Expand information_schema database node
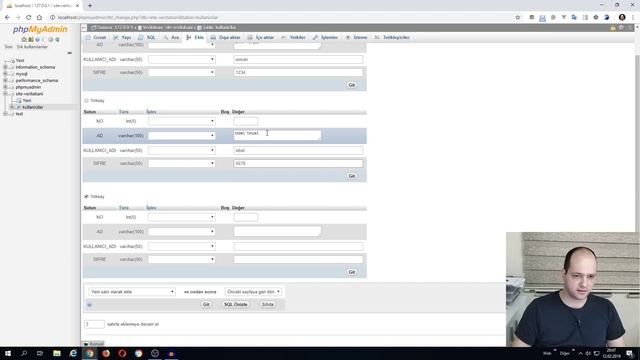640x360 pixels. point(6,67)
